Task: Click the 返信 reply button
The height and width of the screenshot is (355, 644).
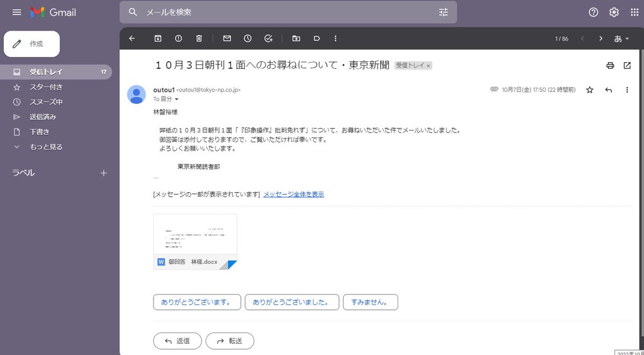Action: (178, 341)
